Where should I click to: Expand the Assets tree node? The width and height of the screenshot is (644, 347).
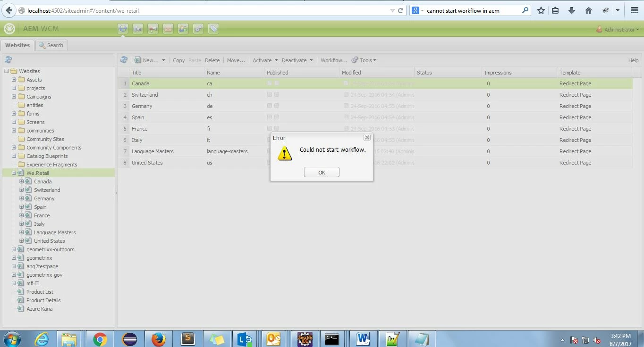14,80
